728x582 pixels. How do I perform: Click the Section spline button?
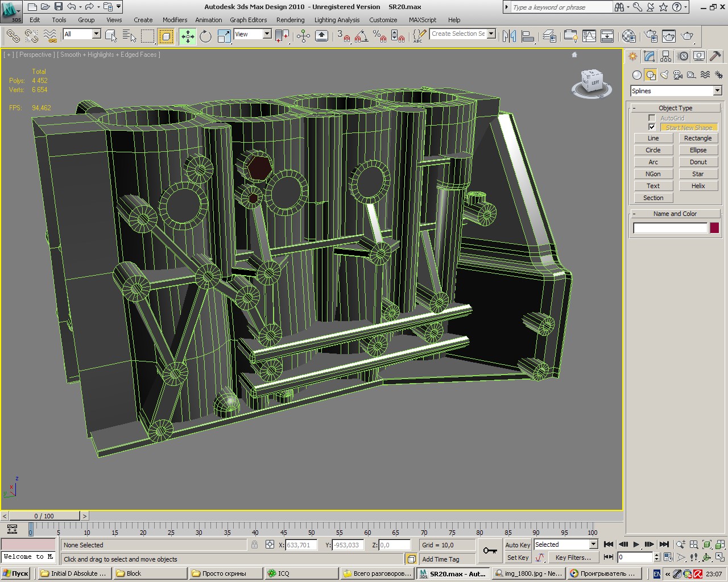[x=653, y=198]
